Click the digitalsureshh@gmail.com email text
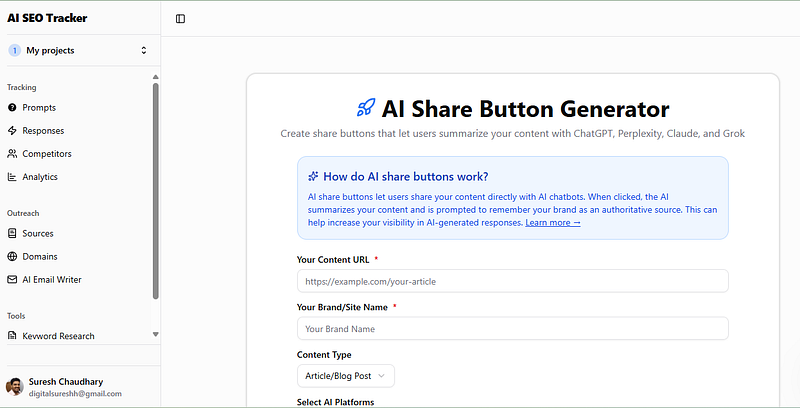This screenshot has height=408, width=800. point(75,394)
